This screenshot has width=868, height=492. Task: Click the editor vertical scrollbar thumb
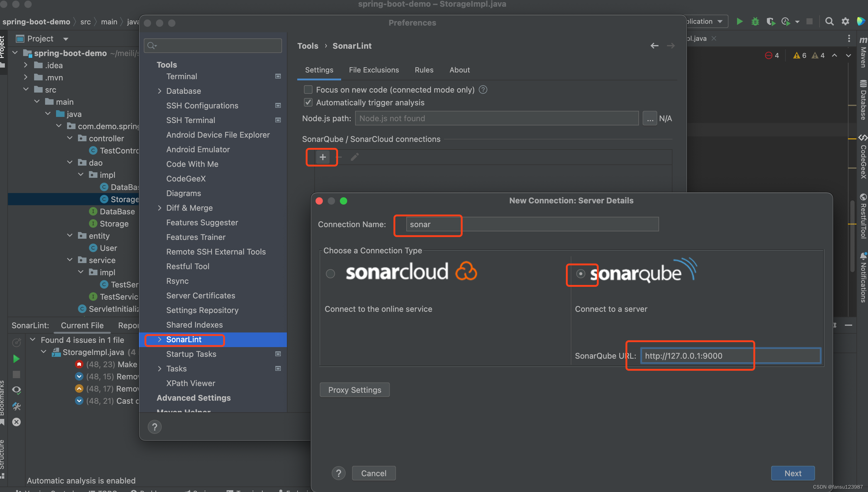pos(852,237)
